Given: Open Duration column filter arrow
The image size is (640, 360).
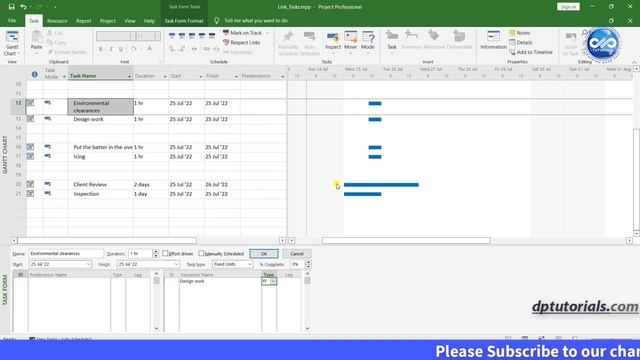Looking at the screenshot, I should tap(165, 76).
